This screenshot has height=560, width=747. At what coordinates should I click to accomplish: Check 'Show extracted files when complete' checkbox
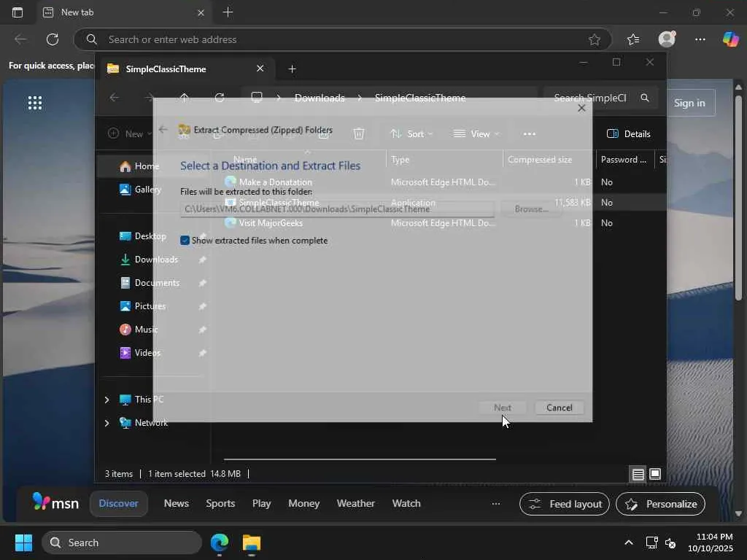[x=185, y=241]
